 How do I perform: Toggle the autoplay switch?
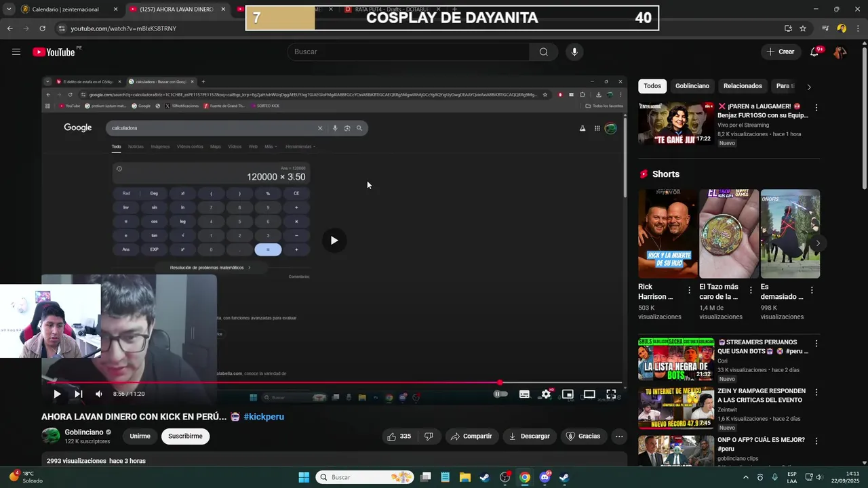coord(500,394)
